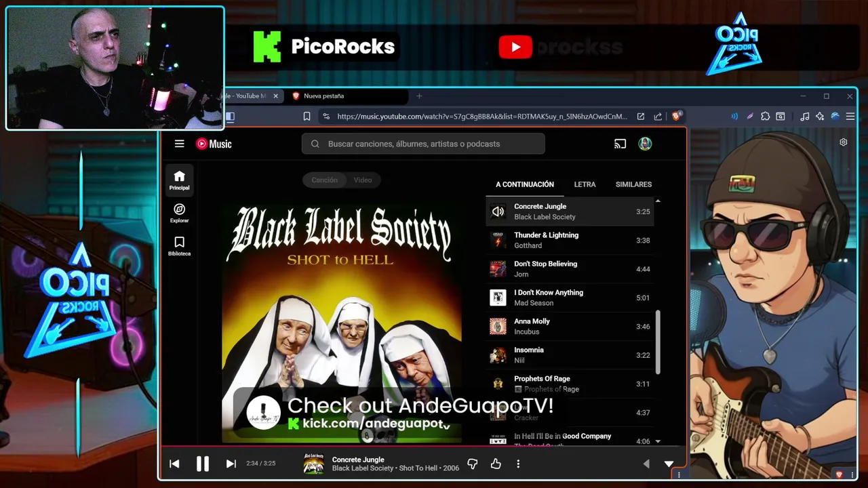Image resolution: width=868 pixels, height=488 pixels.
Task: Open Brave Leo AI sparkle icon
Action: (x=820, y=117)
